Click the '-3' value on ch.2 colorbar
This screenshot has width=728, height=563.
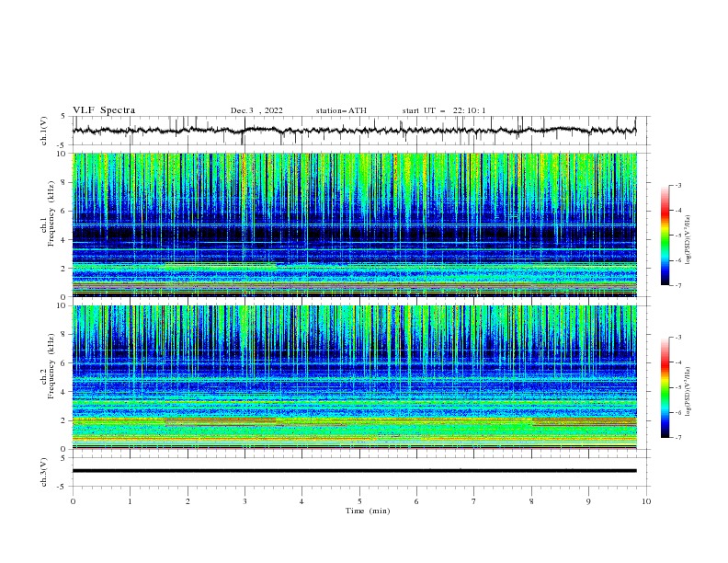677,338
